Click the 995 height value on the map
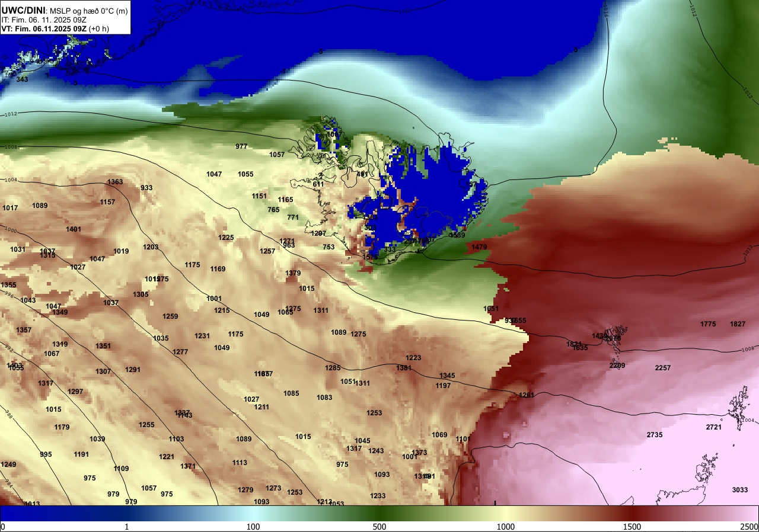 [x=46, y=454]
